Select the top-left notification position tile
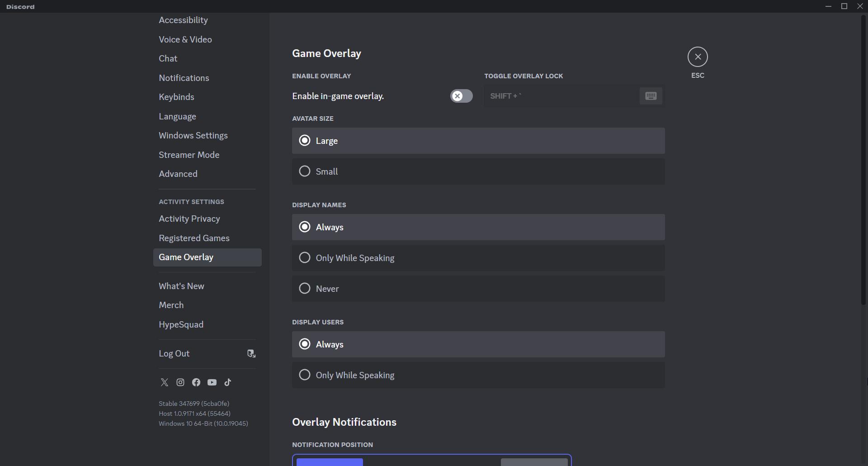 329,462
